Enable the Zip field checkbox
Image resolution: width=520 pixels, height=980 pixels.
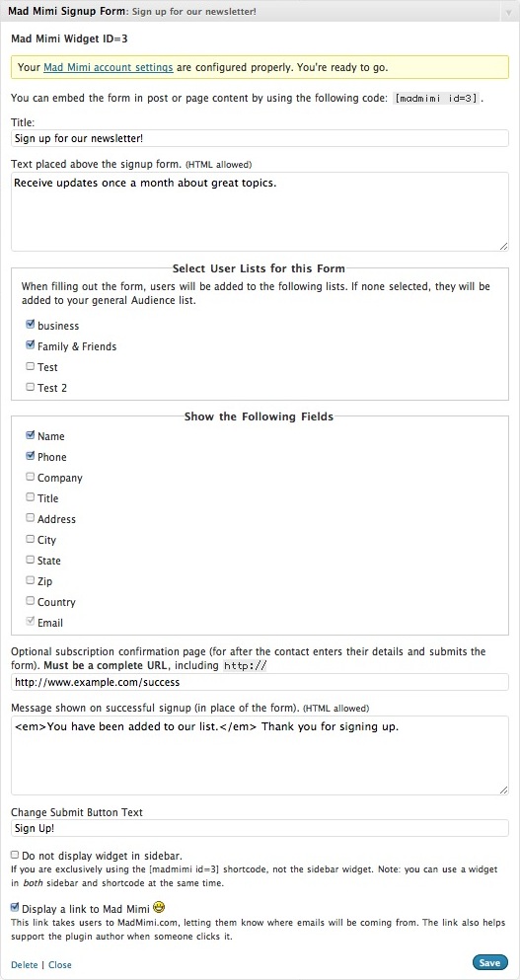click(30, 580)
